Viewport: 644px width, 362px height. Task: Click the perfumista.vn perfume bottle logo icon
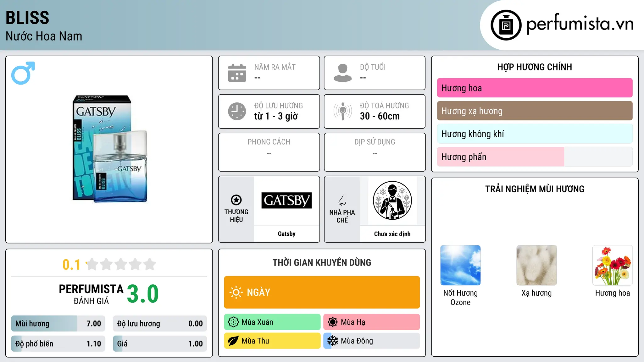coord(506,25)
